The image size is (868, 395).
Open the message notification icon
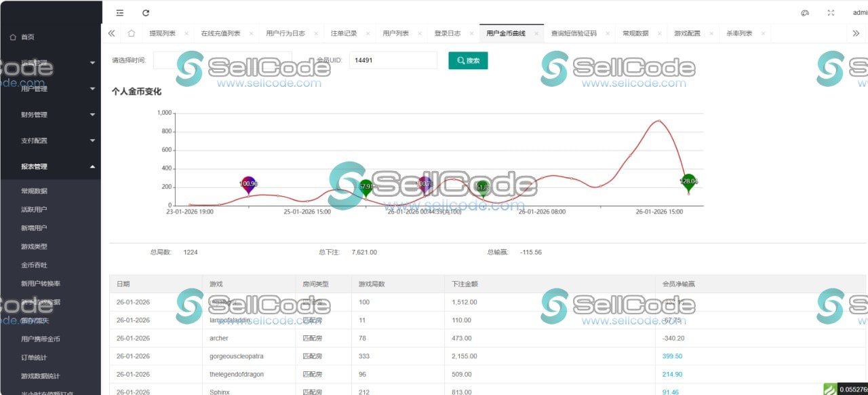(804, 12)
